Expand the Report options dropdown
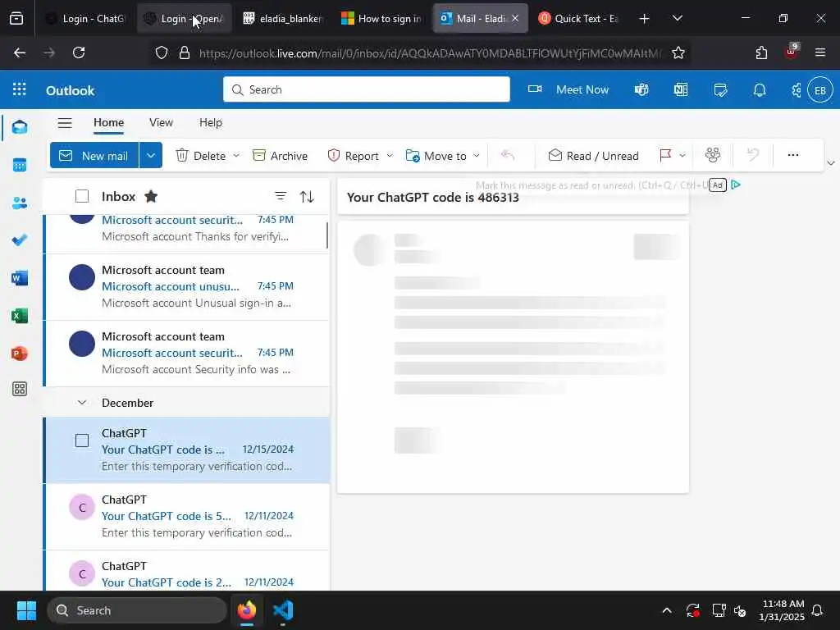Viewport: 840px width, 630px height. (390, 155)
